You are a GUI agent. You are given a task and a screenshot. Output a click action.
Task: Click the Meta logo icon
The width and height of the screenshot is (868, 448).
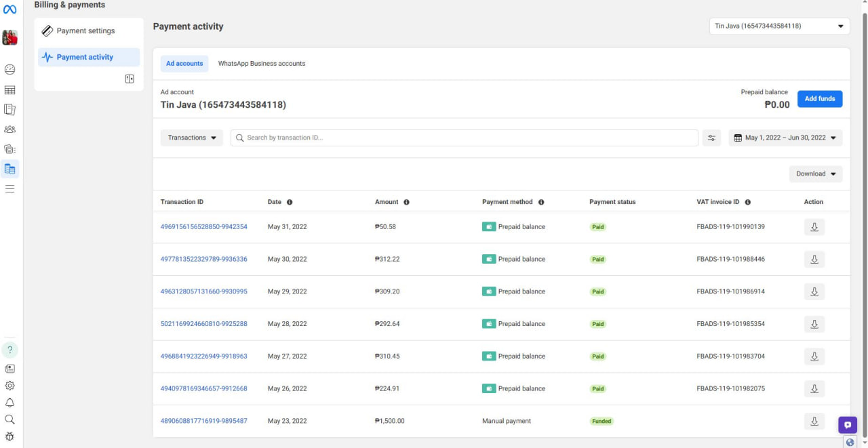(x=10, y=8)
